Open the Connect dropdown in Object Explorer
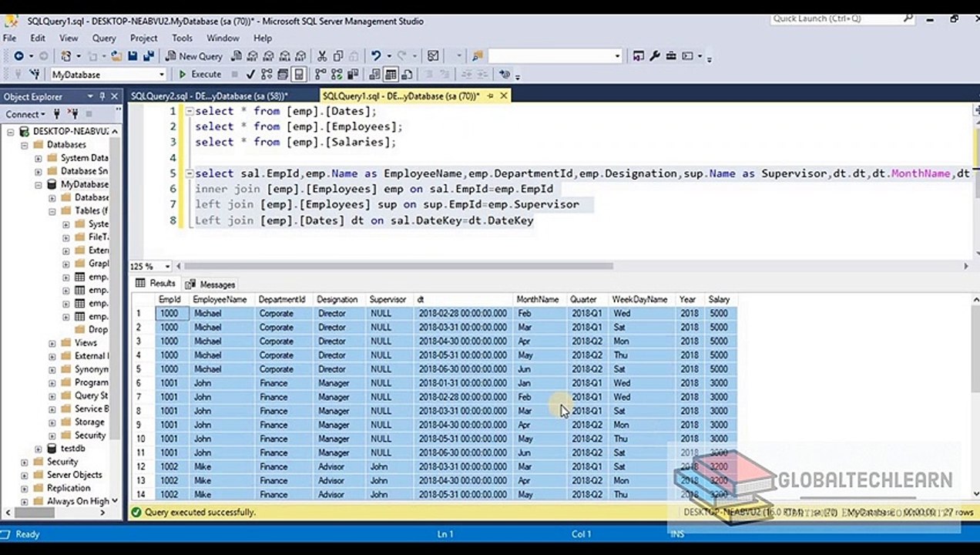Screen dimensions: 980x555 [x=25, y=115]
